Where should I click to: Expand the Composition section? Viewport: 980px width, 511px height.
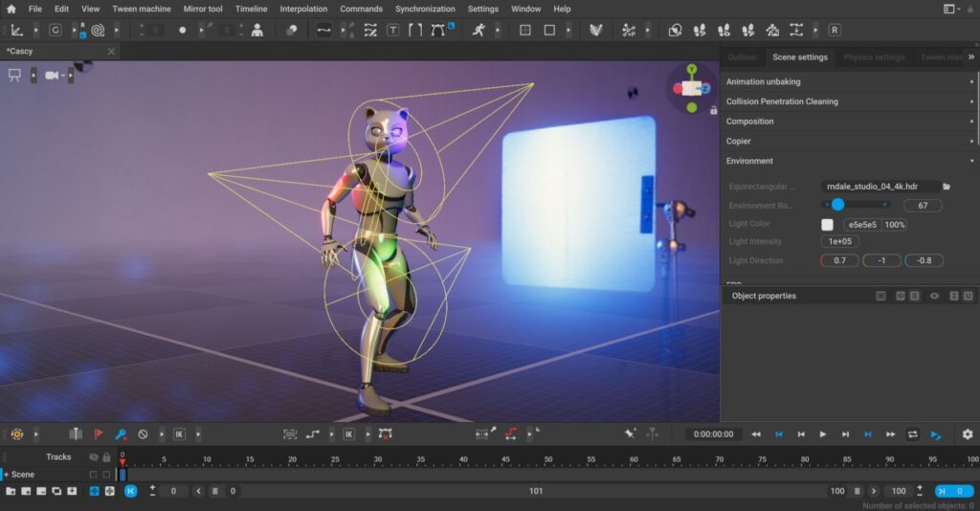click(x=850, y=122)
